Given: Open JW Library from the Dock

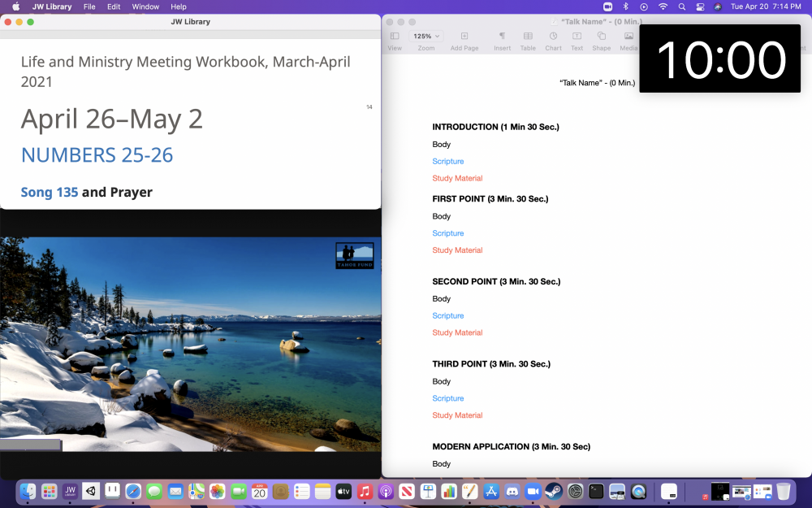Looking at the screenshot, I should point(70,491).
